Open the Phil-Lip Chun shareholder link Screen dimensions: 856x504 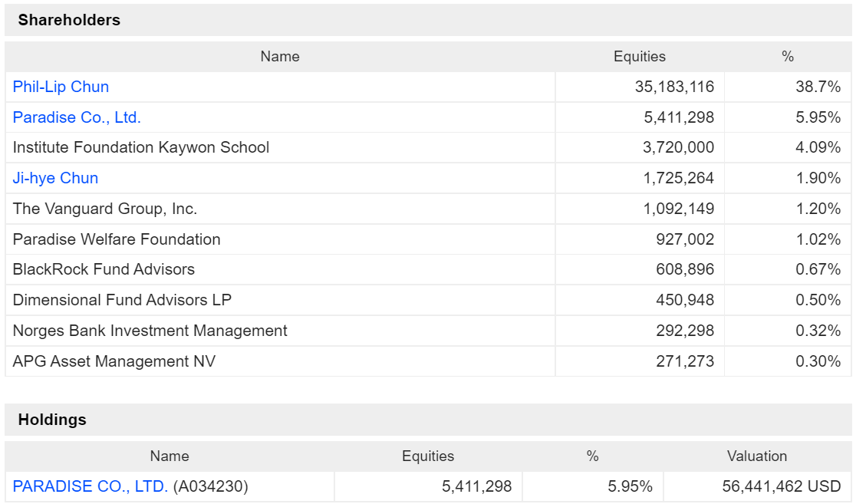(61, 87)
